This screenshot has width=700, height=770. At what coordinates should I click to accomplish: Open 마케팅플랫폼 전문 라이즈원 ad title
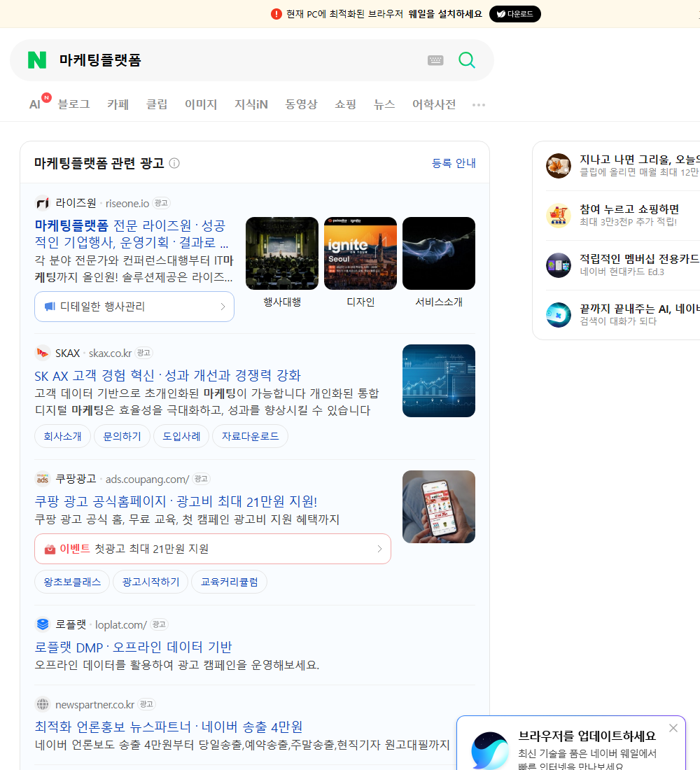point(131,234)
